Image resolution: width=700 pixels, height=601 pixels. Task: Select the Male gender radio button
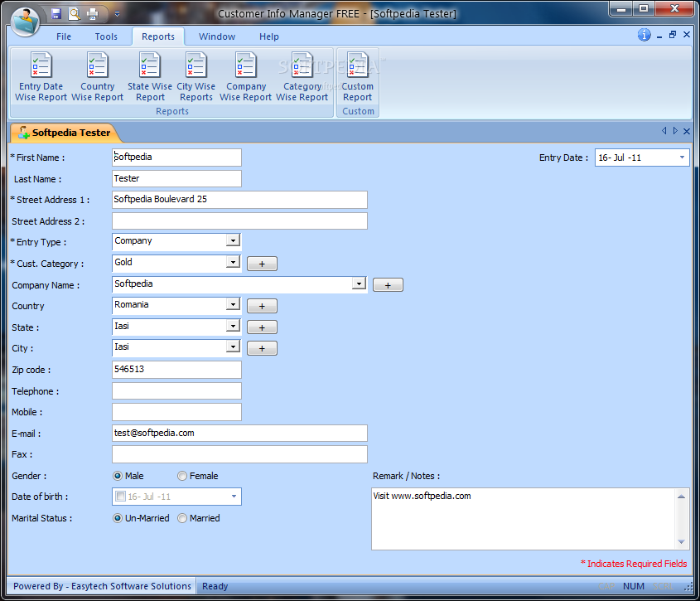click(x=118, y=476)
